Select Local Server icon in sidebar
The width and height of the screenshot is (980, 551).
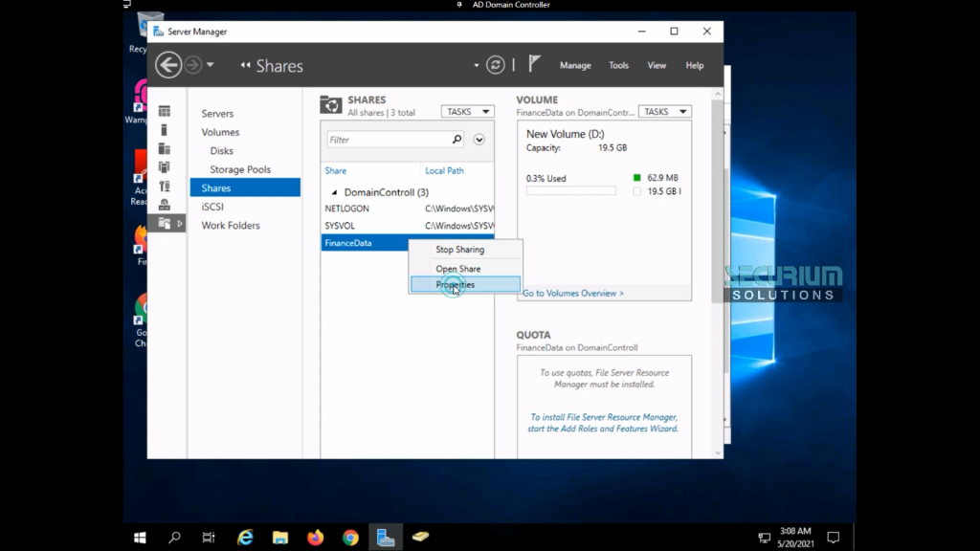[165, 130]
